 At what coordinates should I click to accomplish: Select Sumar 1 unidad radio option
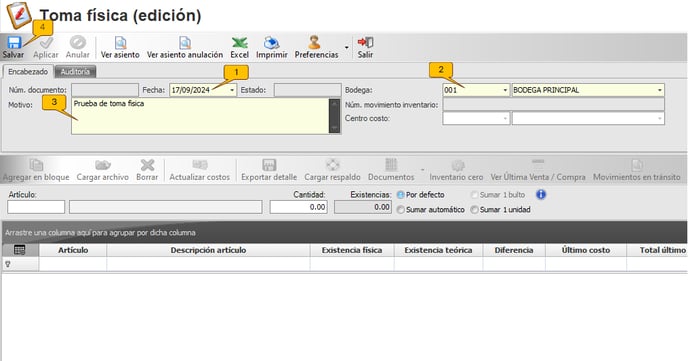pos(474,210)
